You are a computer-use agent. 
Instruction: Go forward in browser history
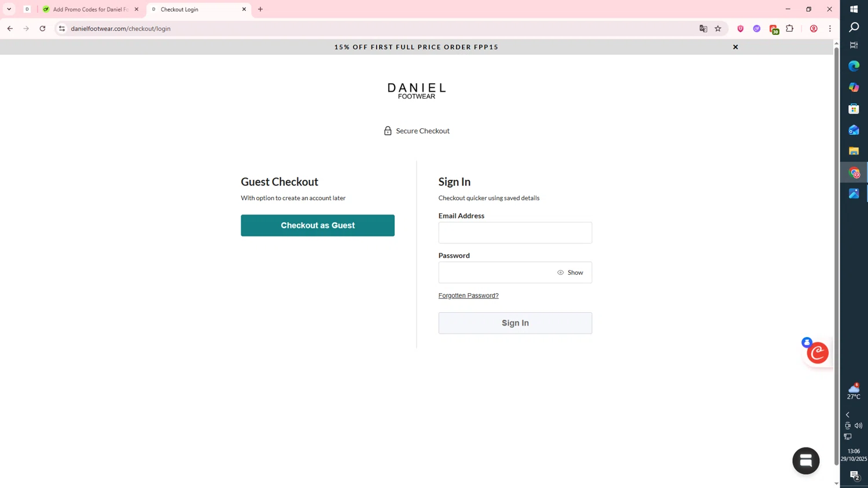click(26, 28)
